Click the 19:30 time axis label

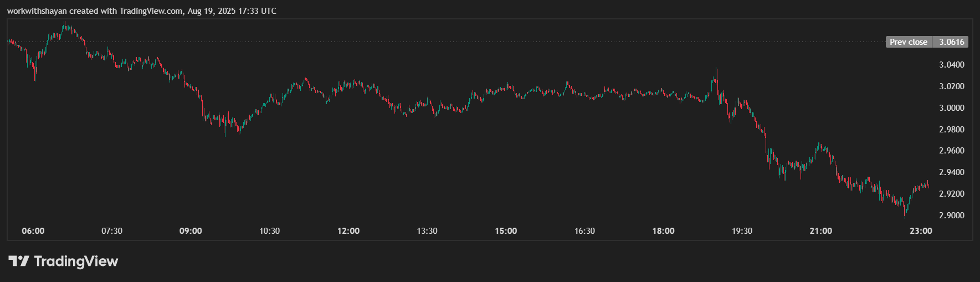(742, 231)
